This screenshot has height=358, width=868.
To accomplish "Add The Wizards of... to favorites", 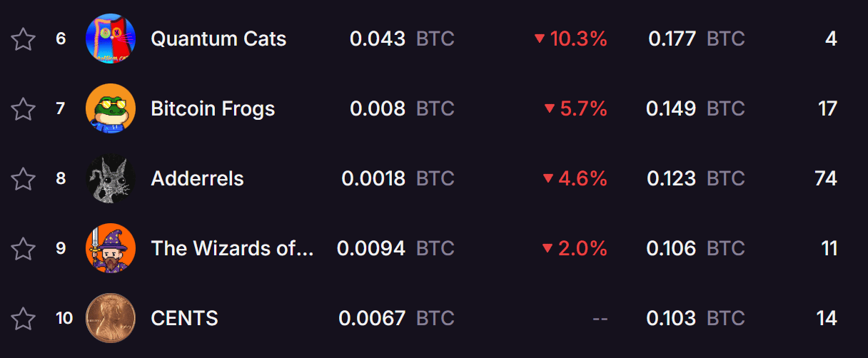I will (24, 249).
